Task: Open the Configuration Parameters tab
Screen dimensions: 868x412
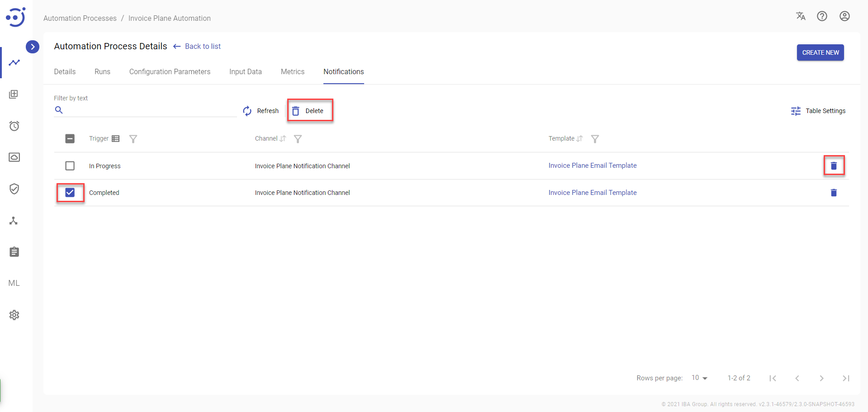Action: (x=170, y=72)
